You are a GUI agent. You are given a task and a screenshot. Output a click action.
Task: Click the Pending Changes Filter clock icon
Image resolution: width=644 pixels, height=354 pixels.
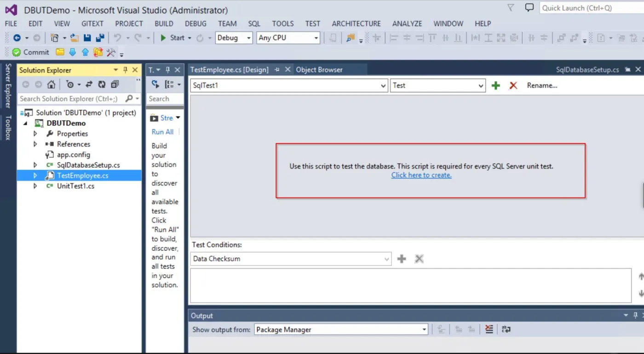[70, 85]
